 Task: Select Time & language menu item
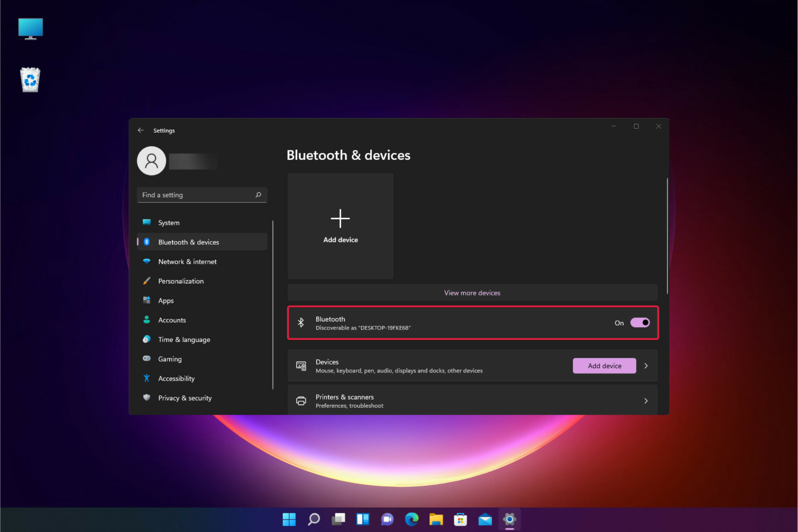[x=183, y=339]
